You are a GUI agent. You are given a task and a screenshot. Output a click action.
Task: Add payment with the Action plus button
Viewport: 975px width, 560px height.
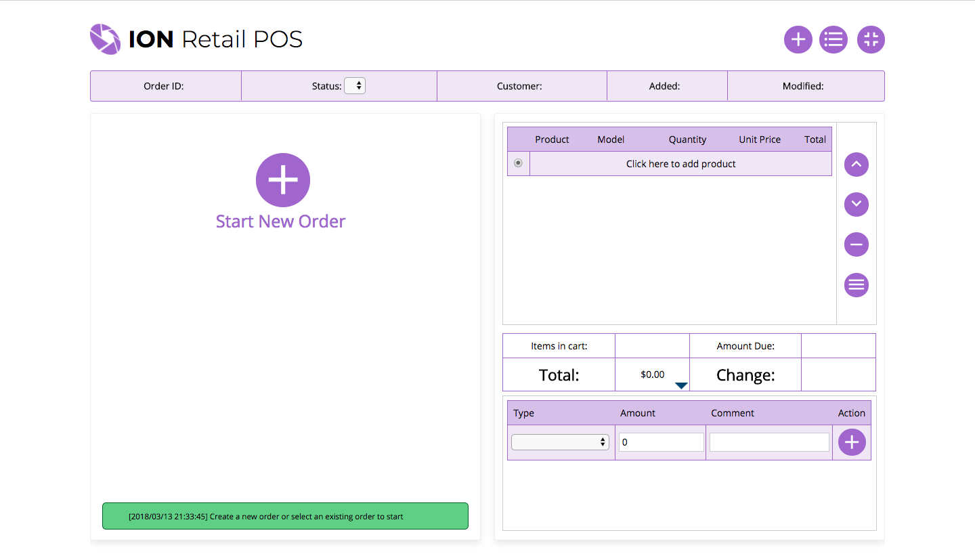(x=851, y=442)
